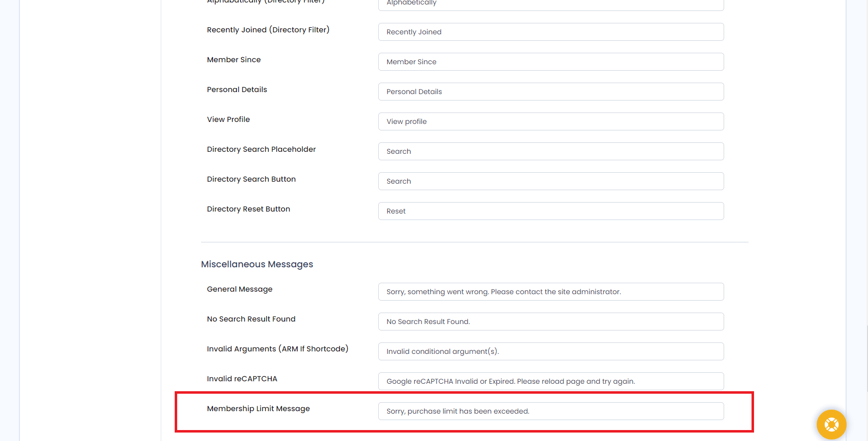Edit the General Message text field
Viewport: 868px width, 441px height.
[x=550, y=292]
